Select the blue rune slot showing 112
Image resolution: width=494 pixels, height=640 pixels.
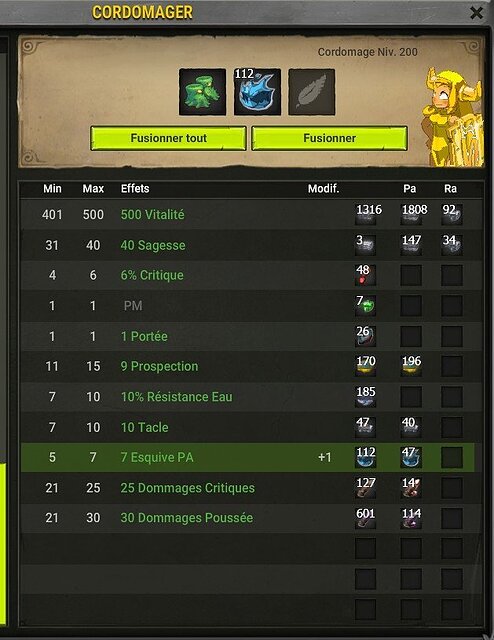[257, 92]
